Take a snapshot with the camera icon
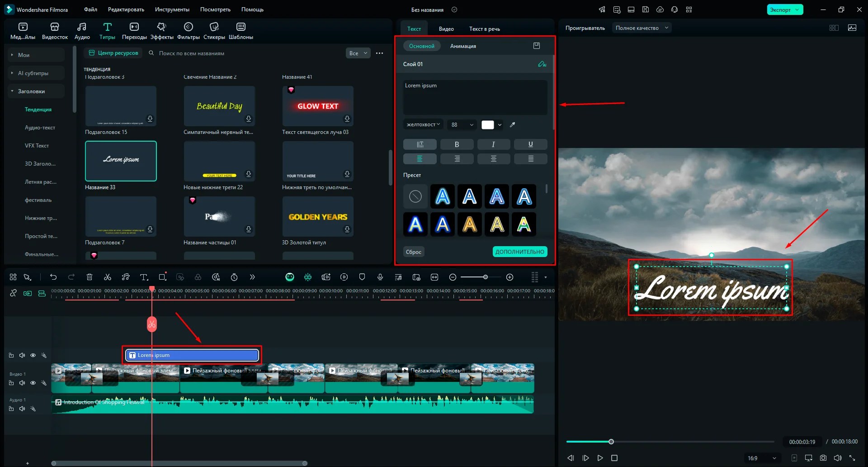Viewport: 868px width, 467px height. (823, 458)
